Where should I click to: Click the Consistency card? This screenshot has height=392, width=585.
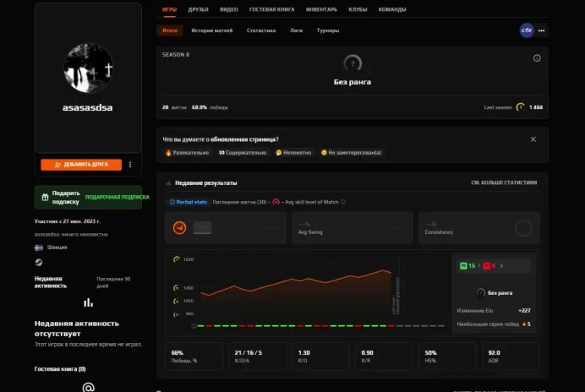pos(479,228)
